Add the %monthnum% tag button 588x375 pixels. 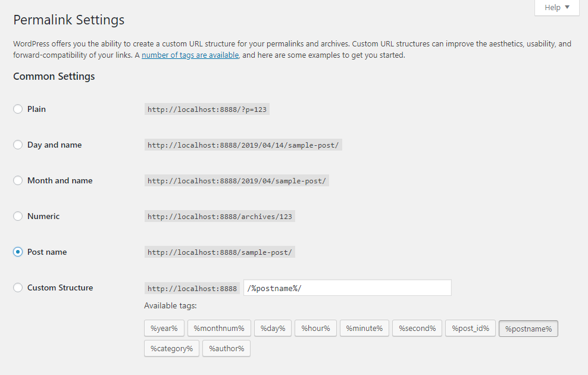click(219, 328)
